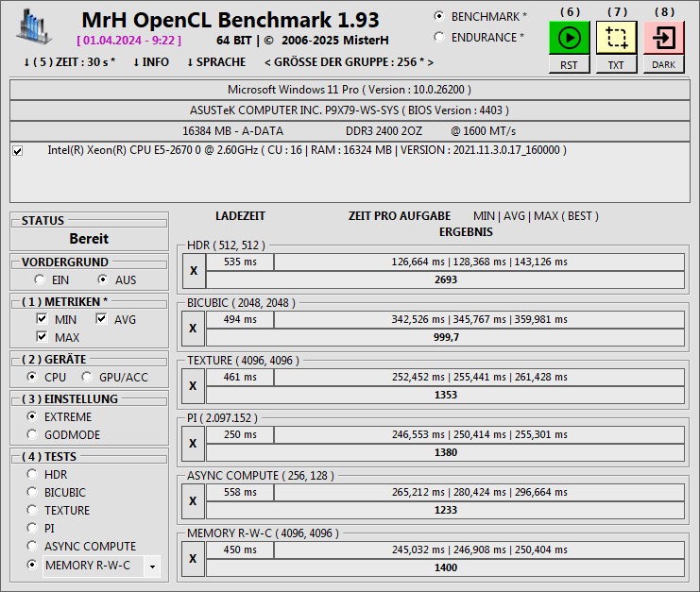Click the PI load time 250 ms
The width and height of the screenshot is (700, 592).
[x=240, y=434]
